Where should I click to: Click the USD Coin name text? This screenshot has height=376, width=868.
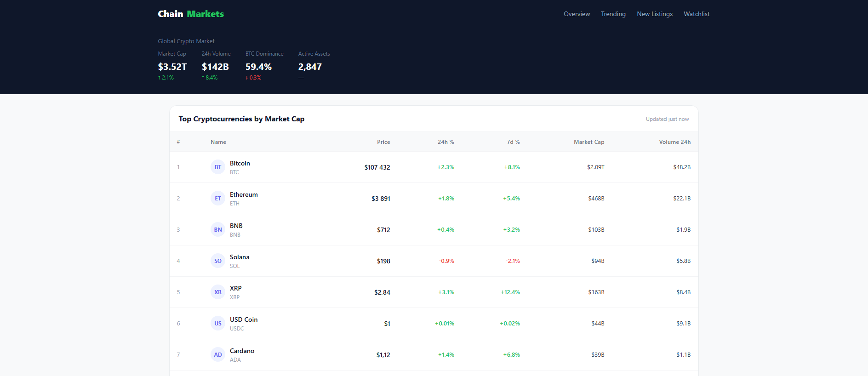[x=244, y=319]
